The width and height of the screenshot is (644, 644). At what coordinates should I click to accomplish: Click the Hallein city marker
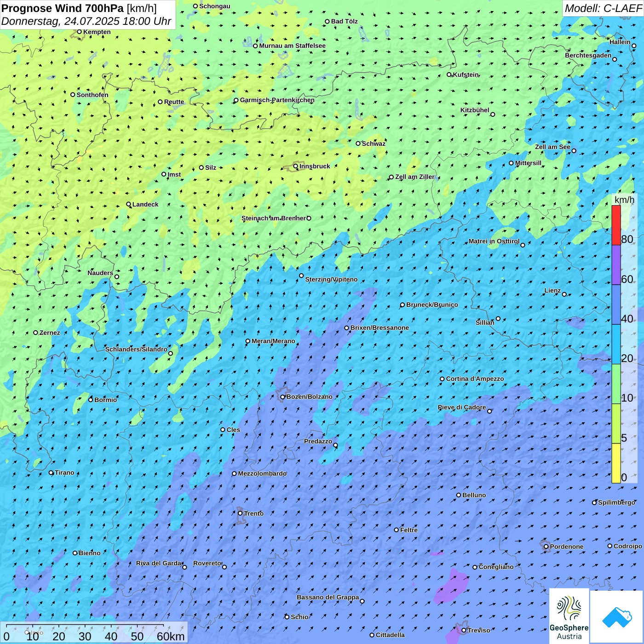633,46
